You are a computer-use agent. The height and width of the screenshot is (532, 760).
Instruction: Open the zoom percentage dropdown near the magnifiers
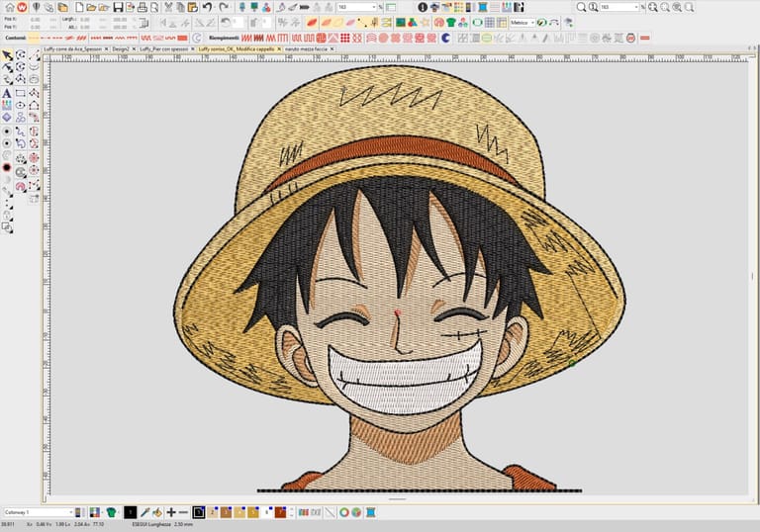[636, 7]
